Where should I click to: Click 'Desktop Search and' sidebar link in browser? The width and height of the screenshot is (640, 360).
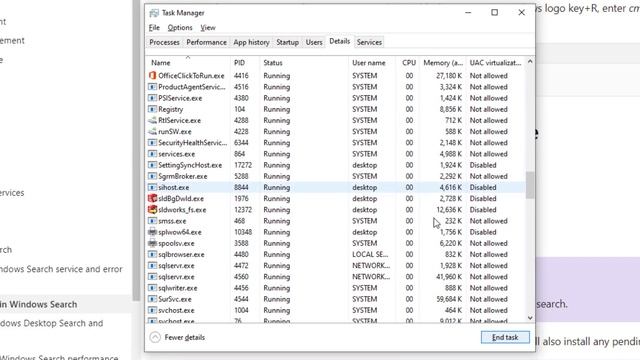pyautogui.click(x=52, y=323)
